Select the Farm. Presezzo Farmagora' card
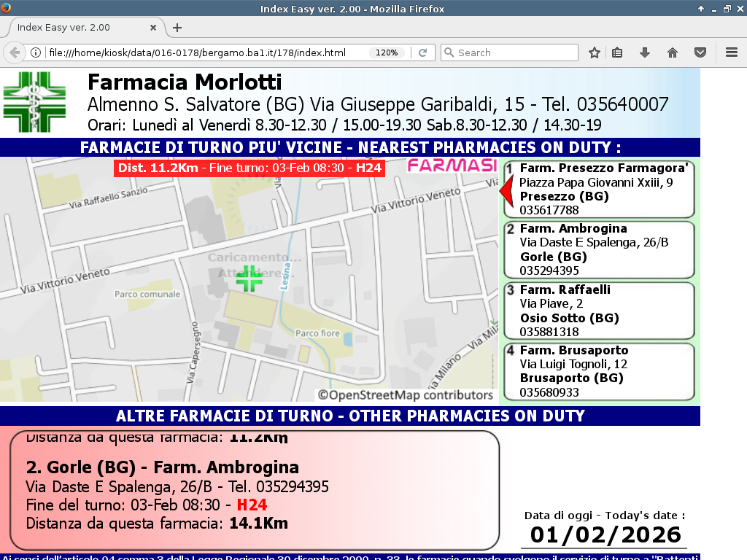 pyautogui.click(x=598, y=190)
